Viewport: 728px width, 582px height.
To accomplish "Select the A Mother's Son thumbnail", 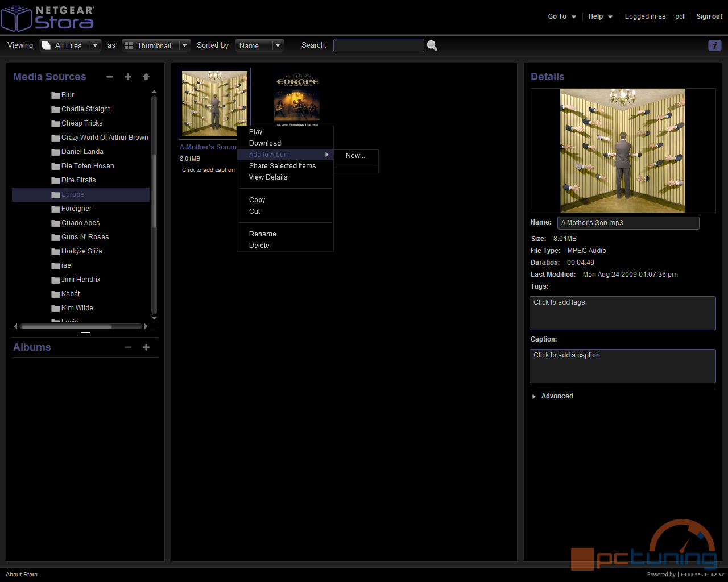I will point(214,103).
